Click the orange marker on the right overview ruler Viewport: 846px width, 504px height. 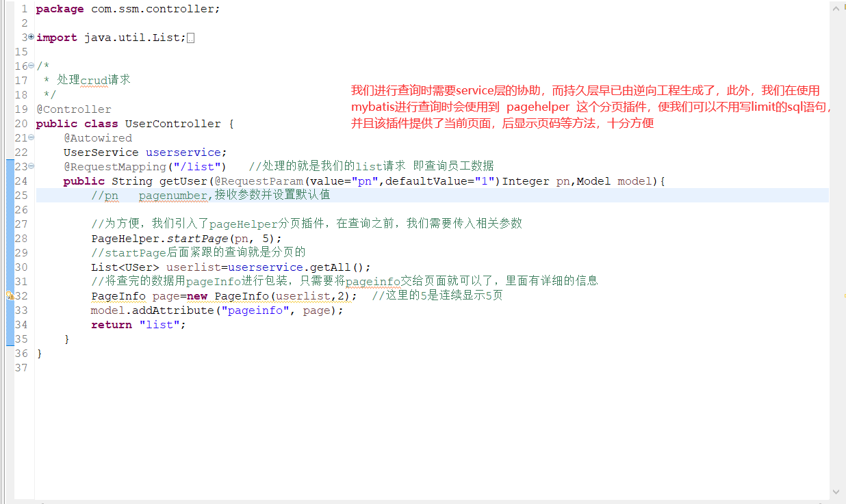843,295
